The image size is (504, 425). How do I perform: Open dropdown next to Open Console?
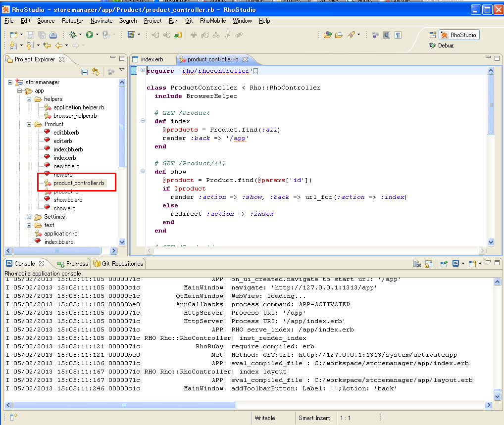480,264
